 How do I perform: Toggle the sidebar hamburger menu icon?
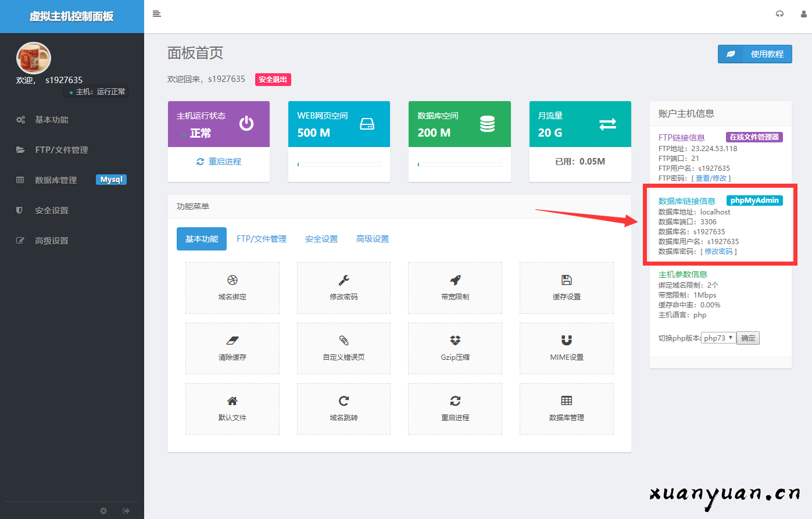[156, 13]
